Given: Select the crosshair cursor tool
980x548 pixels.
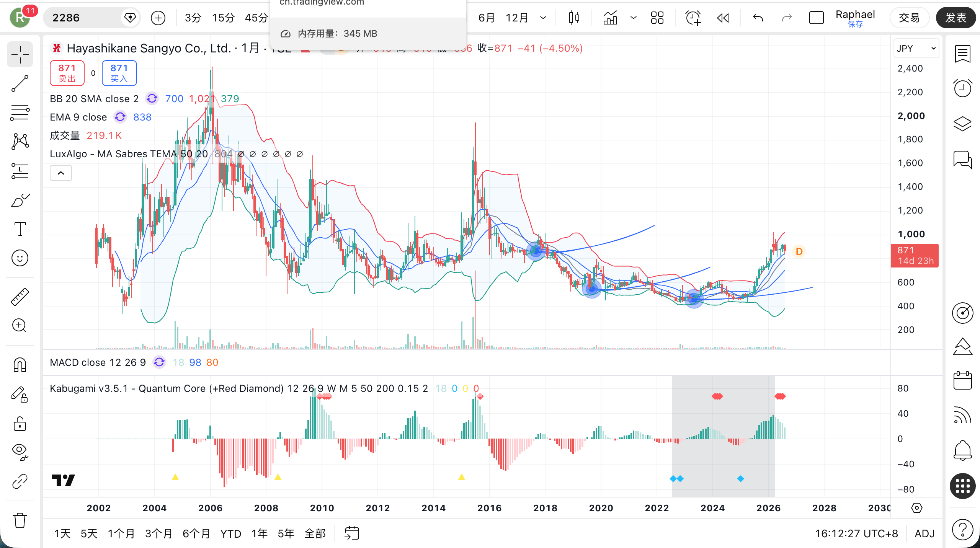Looking at the screenshot, I should click(x=20, y=55).
